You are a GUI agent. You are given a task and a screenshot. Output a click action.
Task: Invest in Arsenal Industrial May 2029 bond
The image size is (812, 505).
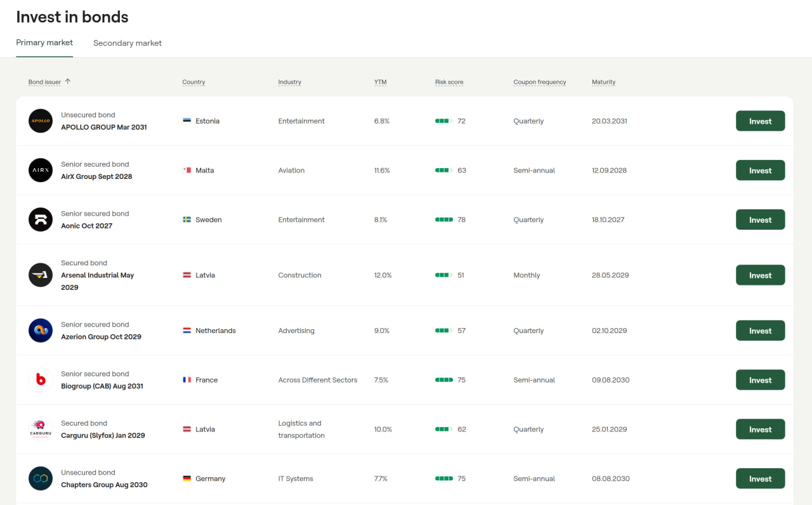point(760,275)
